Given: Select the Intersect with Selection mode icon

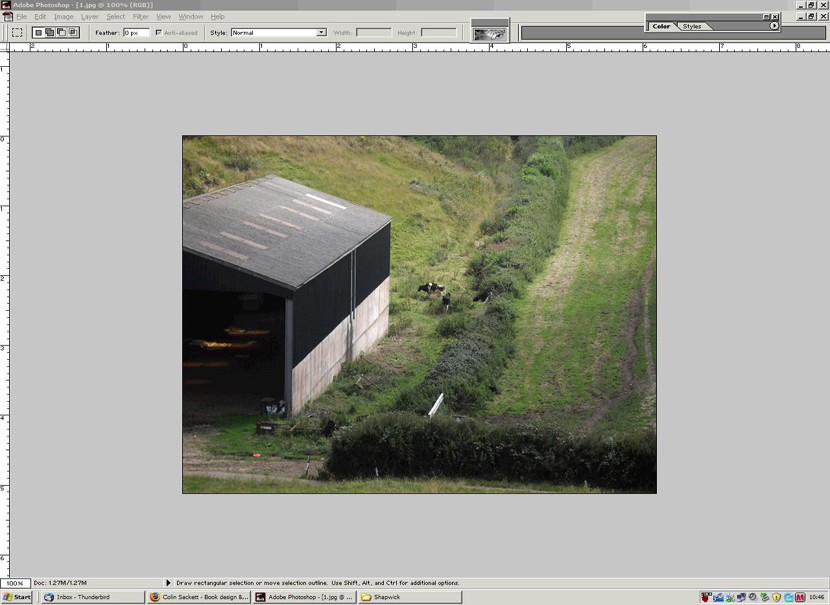Looking at the screenshot, I should click(x=73, y=32).
